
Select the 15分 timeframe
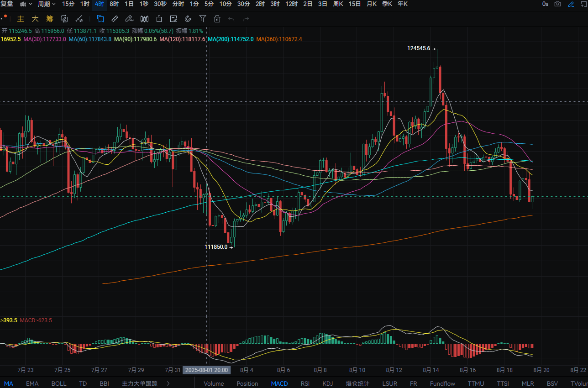tap(68, 4)
